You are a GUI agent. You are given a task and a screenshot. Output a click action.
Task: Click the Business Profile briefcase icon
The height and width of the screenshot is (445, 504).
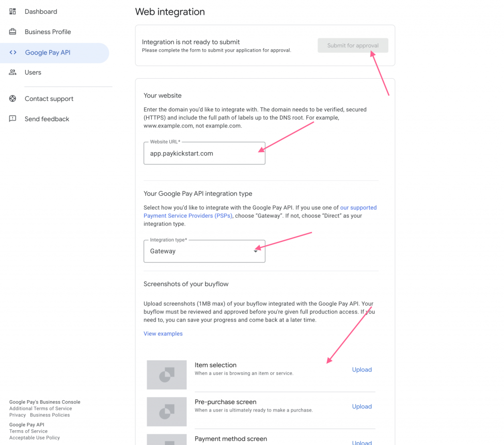coord(12,32)
